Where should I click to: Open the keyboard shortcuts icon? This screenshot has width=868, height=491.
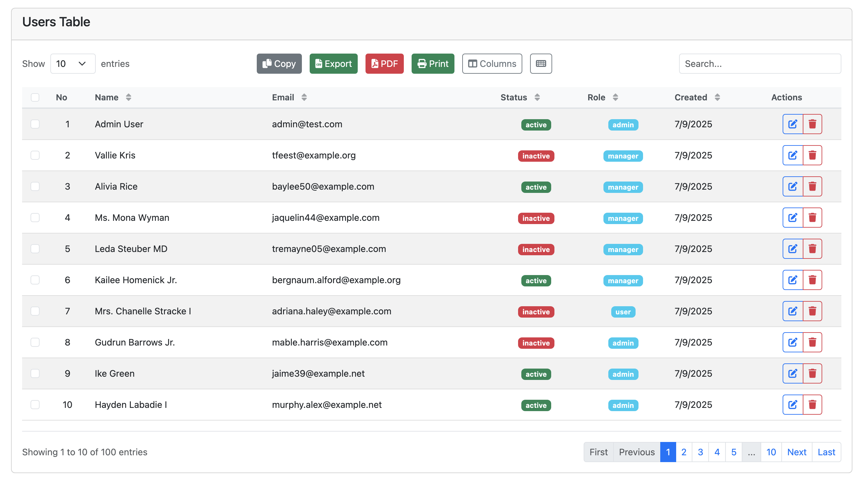tap(541, 63)
